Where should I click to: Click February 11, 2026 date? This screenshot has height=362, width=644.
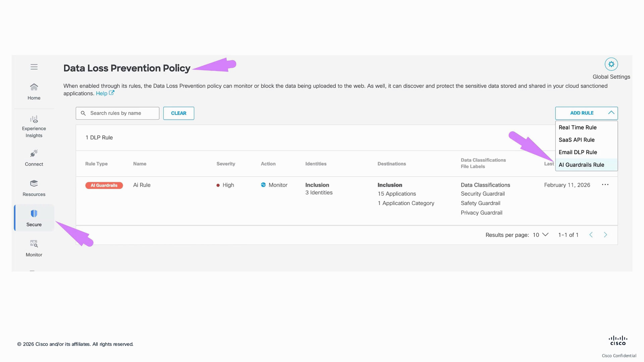(567, 185)
